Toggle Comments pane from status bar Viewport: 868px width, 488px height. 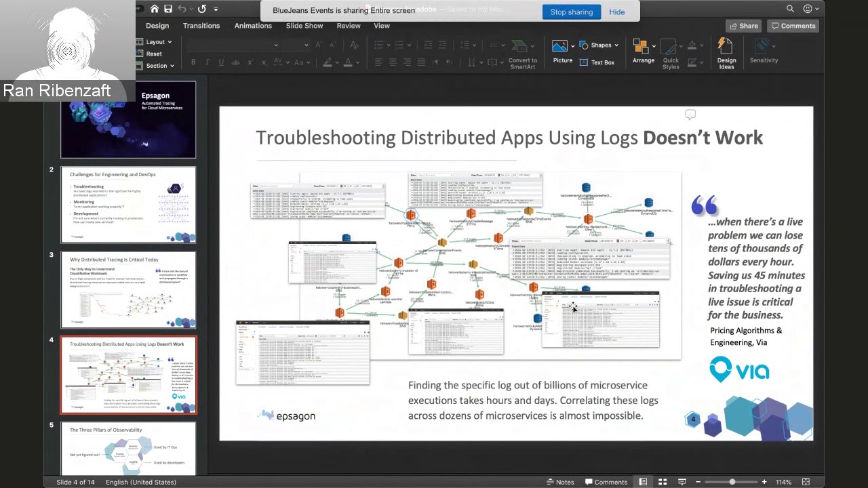606,482
